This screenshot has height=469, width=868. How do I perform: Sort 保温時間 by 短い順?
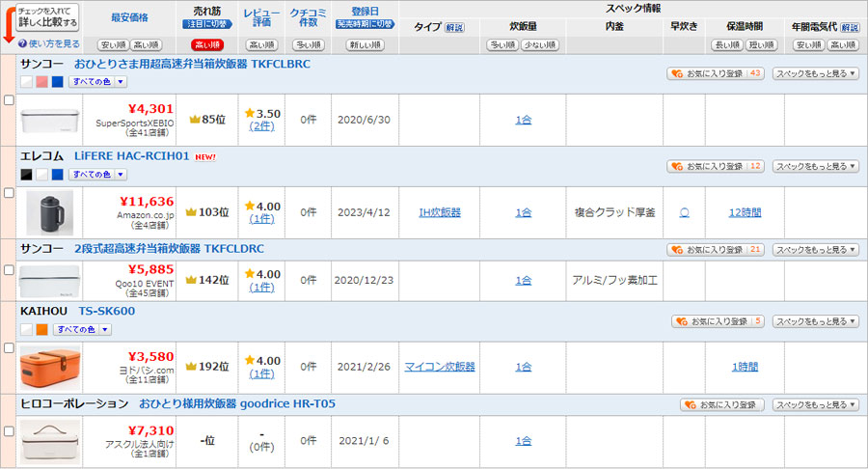click(762, 44)
